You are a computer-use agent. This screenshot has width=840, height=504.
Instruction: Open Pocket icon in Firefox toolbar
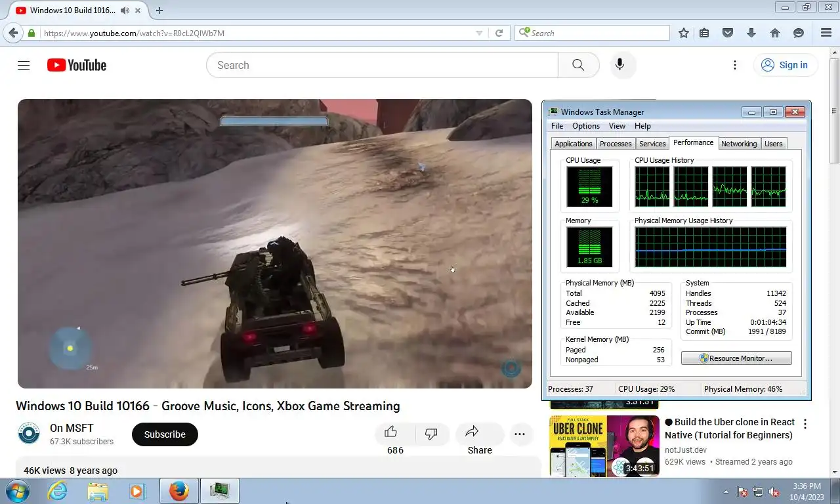pos(728,33)
